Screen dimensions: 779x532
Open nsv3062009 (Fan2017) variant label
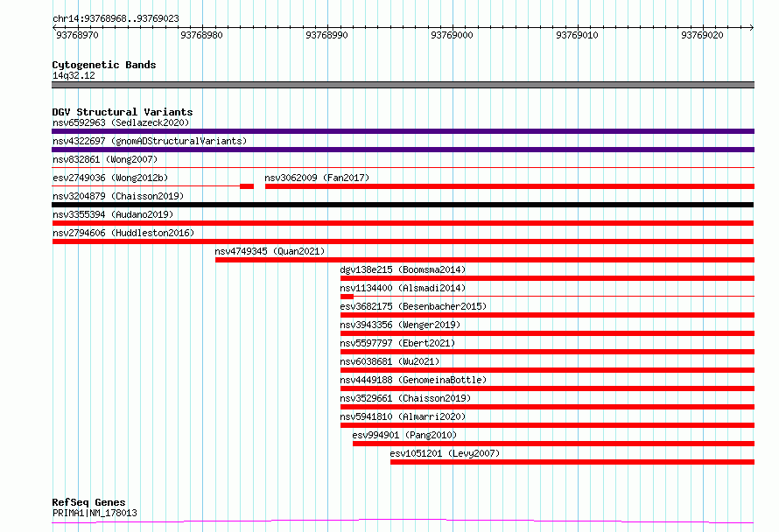(x=317, y=178)
